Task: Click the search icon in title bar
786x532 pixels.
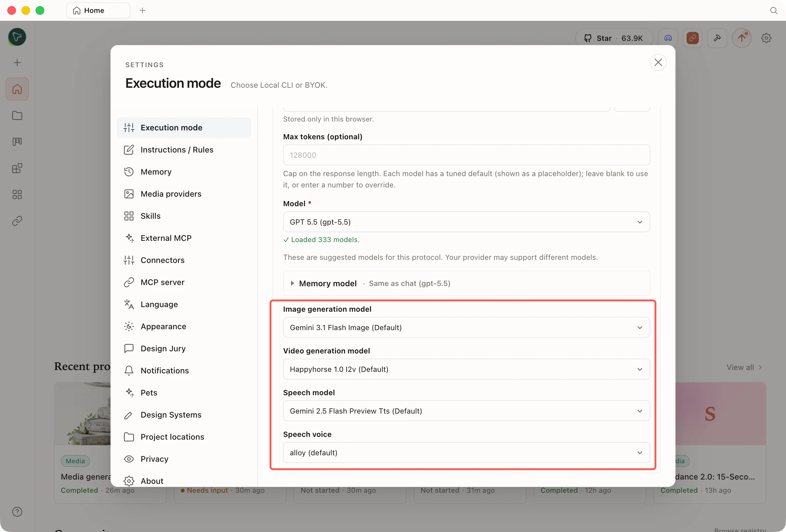Action: [774, 10]
